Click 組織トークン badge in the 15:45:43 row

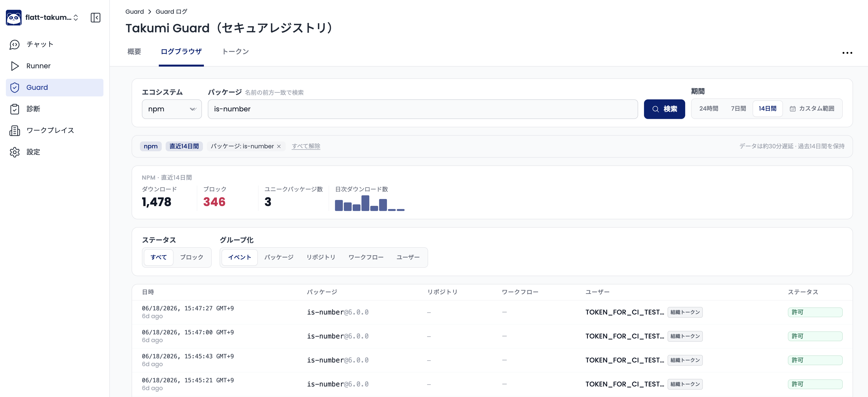click(685, 360)
